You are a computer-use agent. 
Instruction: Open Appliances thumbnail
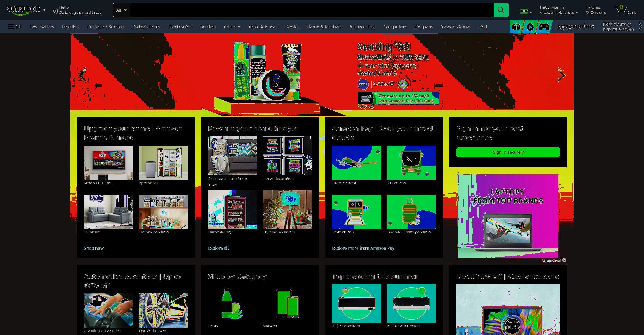(163, 163)
